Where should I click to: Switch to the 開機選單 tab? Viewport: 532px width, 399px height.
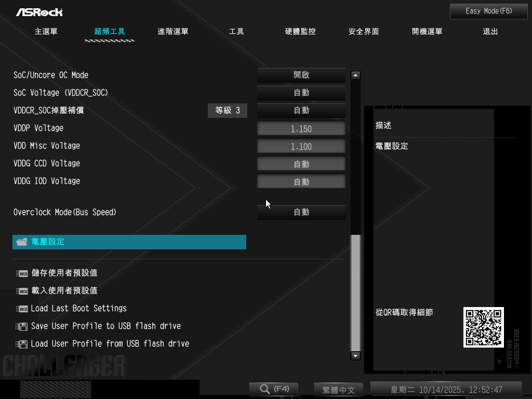[427, 32]
